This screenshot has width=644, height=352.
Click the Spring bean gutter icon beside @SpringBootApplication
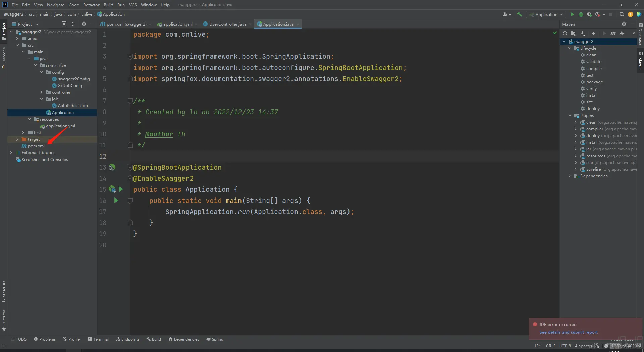click(112, 167)
